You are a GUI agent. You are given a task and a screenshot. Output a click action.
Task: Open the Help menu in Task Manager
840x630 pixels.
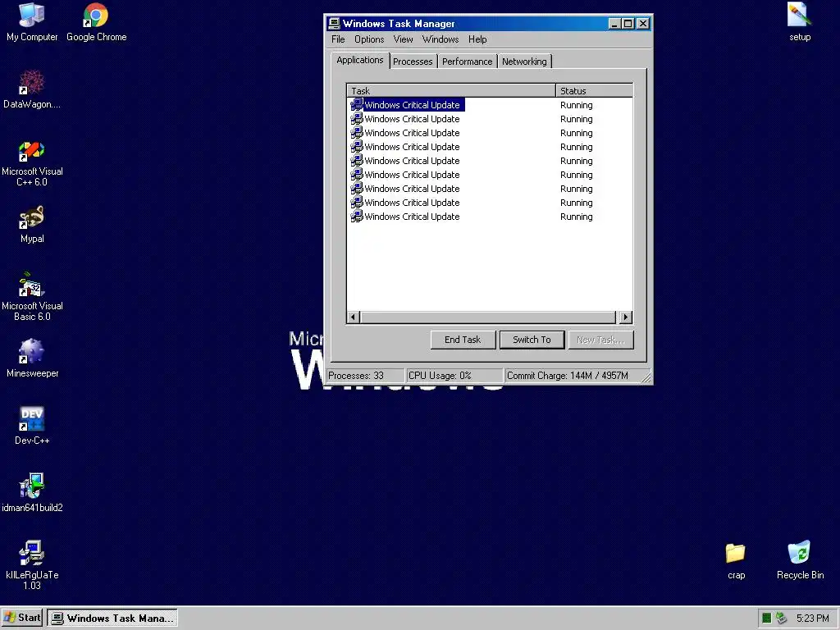pos(477,39)
